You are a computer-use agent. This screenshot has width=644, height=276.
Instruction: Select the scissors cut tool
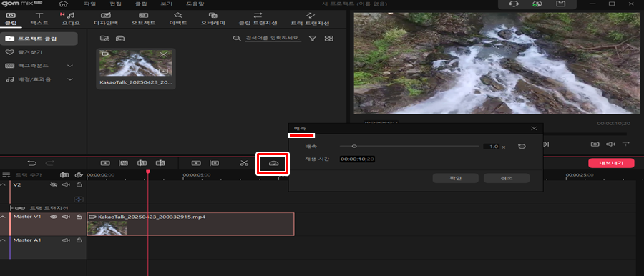point(245,163)
